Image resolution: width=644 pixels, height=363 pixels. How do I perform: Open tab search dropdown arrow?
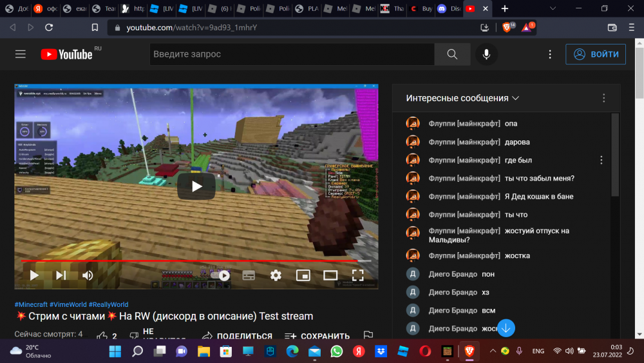coord(553,8)
